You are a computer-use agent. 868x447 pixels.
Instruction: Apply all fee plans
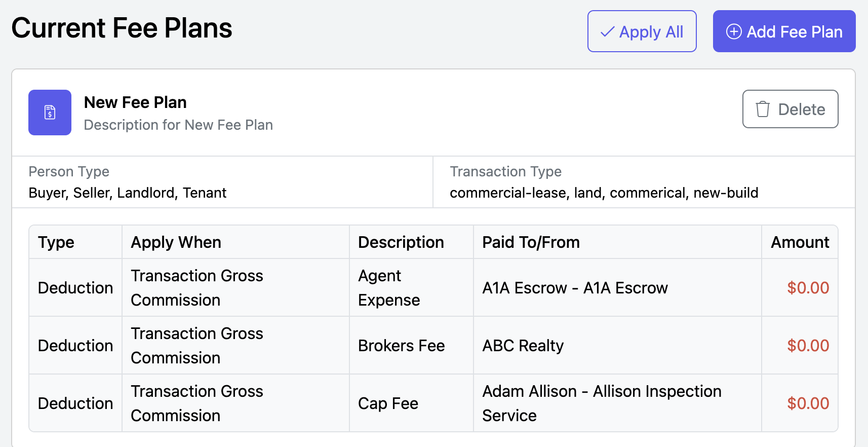tap(642, 31)
